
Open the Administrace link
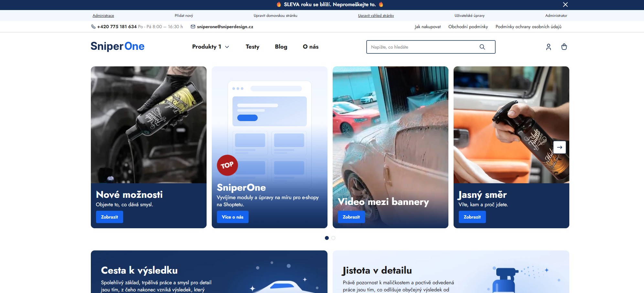coord(103,16)
